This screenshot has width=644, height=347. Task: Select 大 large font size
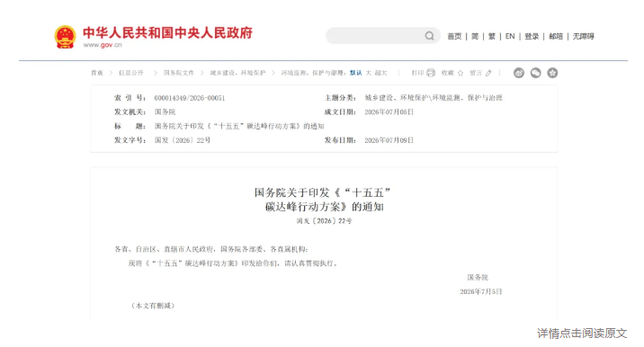point(369,73)
